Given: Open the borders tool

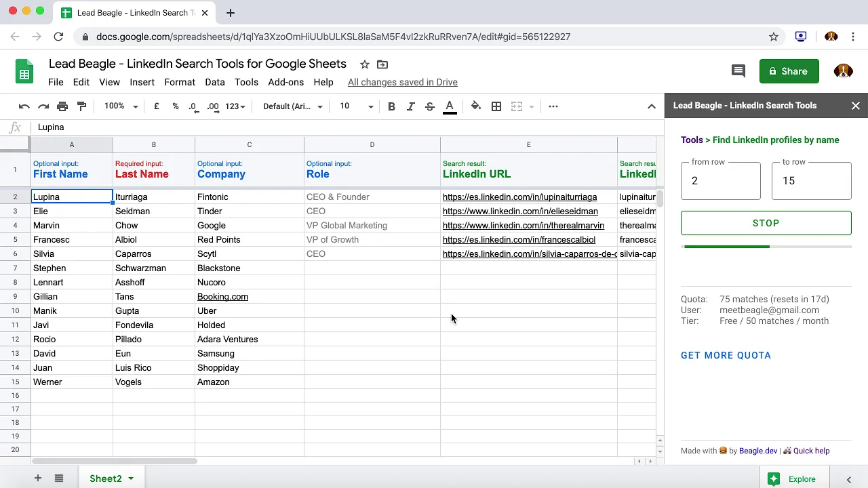Looking at the screenshot, I should pyautogui.click(x=496, y=106).
